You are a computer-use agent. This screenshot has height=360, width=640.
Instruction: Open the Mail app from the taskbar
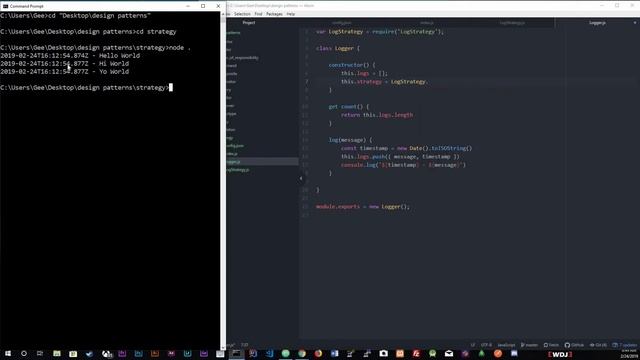click(449, 353)
